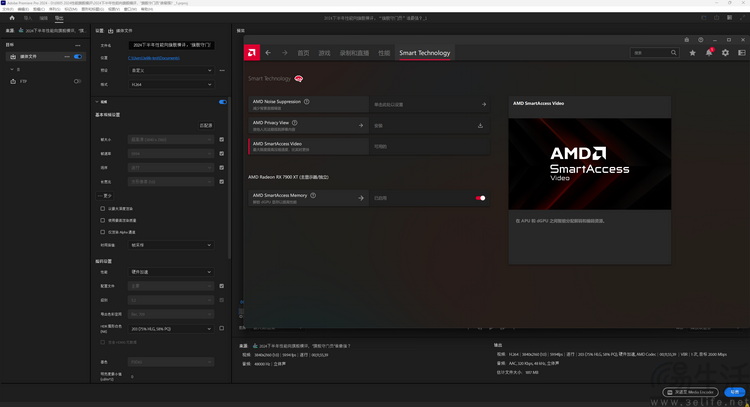Click the Less button to collapse settings
750x407 pixels.
(x=105, y=196)
